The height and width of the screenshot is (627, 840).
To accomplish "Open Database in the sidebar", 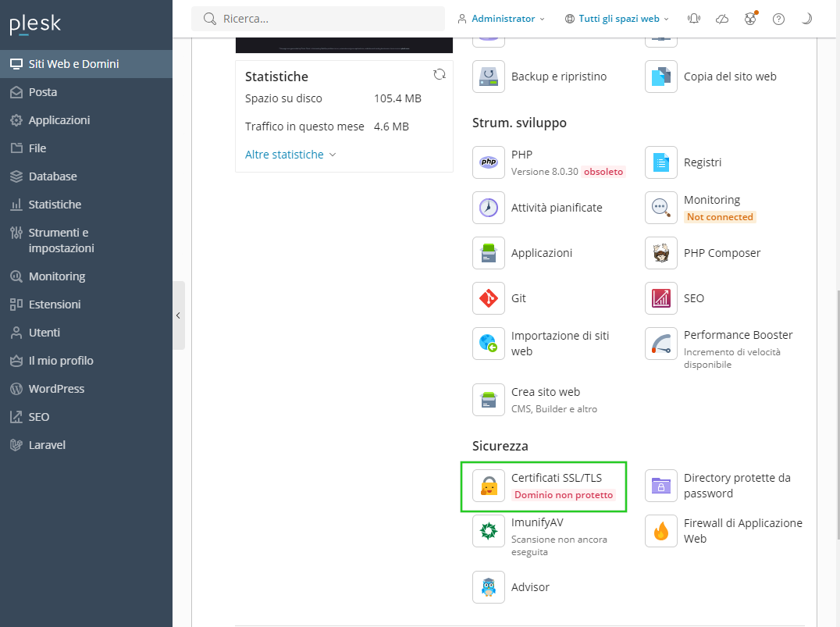I will [86, 176].
